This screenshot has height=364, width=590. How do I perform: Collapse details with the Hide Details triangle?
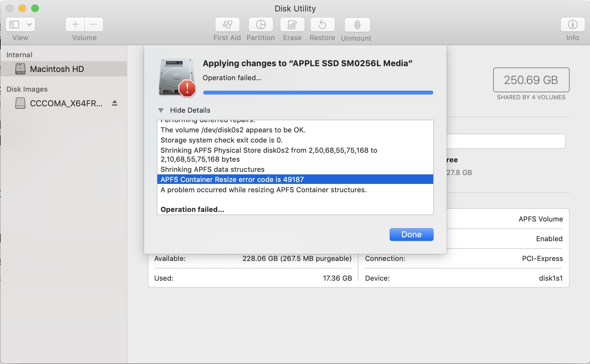point(161,110)
